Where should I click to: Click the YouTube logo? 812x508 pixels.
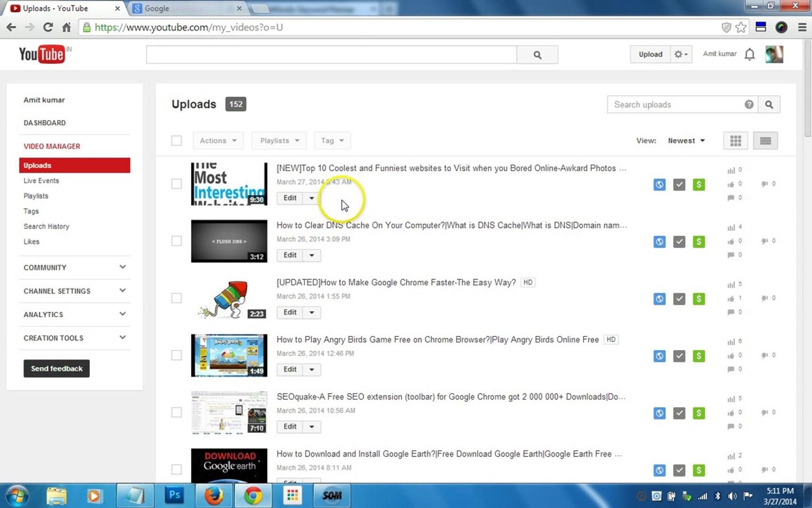[x=42, y=55]
